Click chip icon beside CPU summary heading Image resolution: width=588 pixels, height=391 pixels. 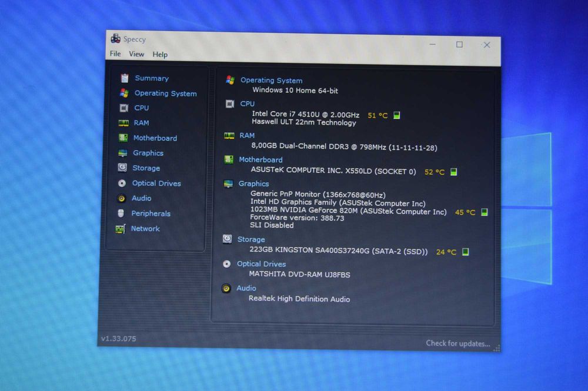(230, 104)
